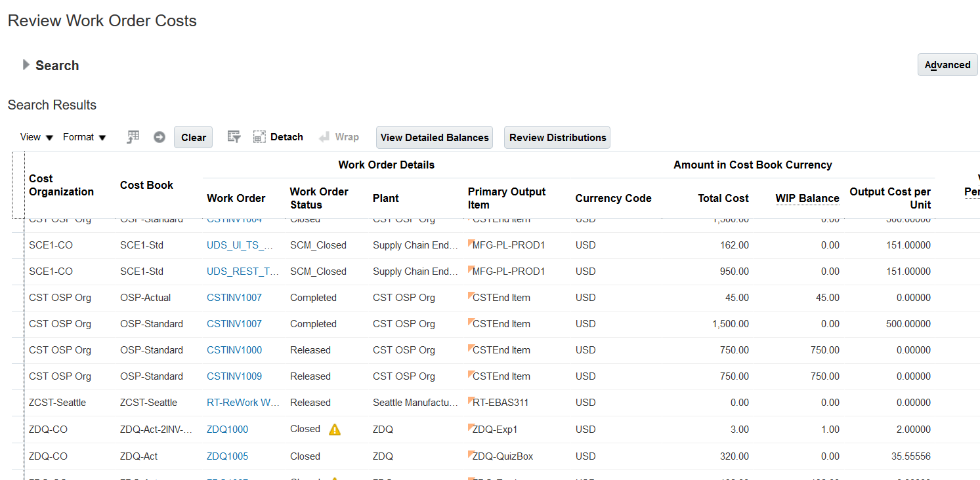The width and height of the screenshot is (980, 480).
Task: Export search results to Excel
Action: point(133,136)
